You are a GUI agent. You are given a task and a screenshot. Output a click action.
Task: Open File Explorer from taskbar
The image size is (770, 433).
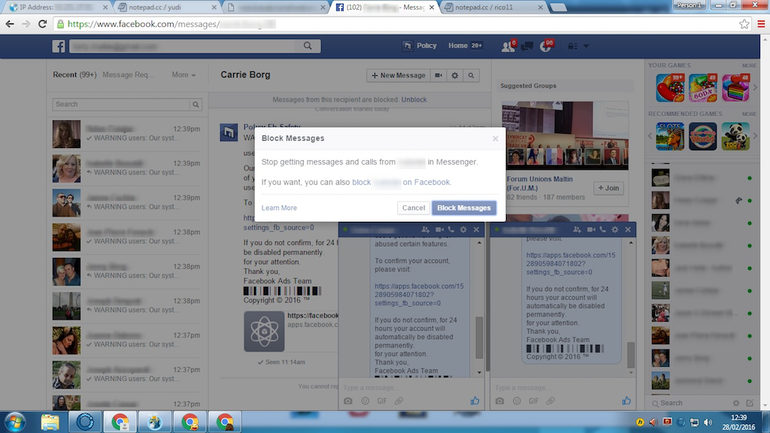(x=50, y=422)
